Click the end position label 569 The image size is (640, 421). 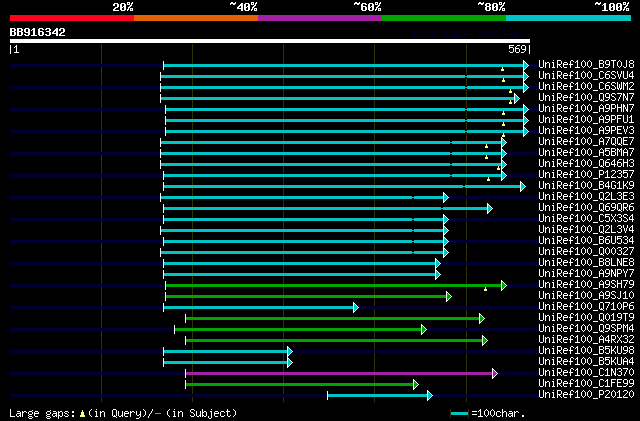[x=517, y=49]
